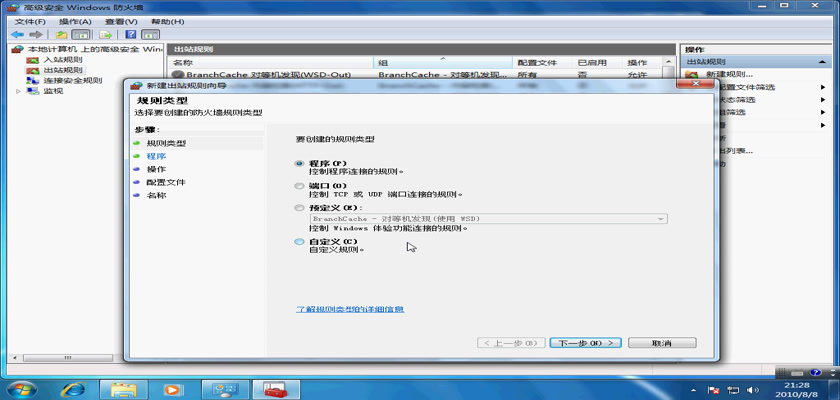Click the back arrow toolbar icon
Viewport: 840px width, 400px height.
[19, 34]
